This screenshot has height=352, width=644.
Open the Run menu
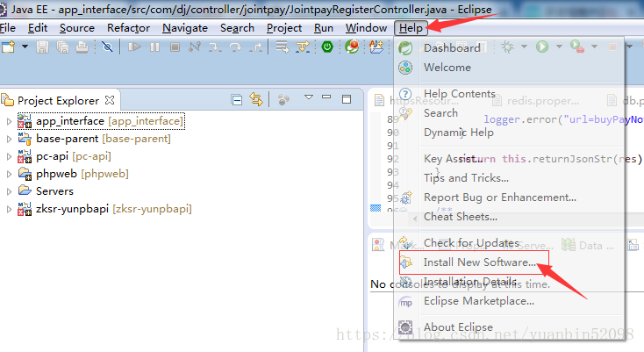click(324, 28)
